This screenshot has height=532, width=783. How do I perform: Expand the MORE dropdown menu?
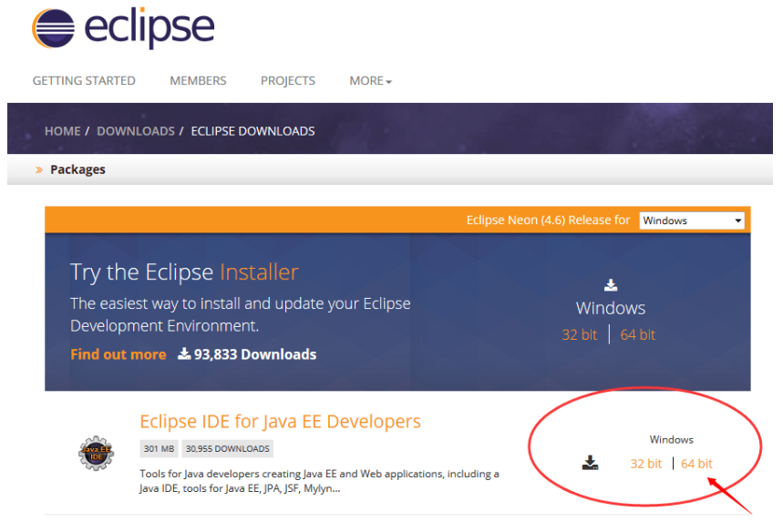click(x=370, y=81)
